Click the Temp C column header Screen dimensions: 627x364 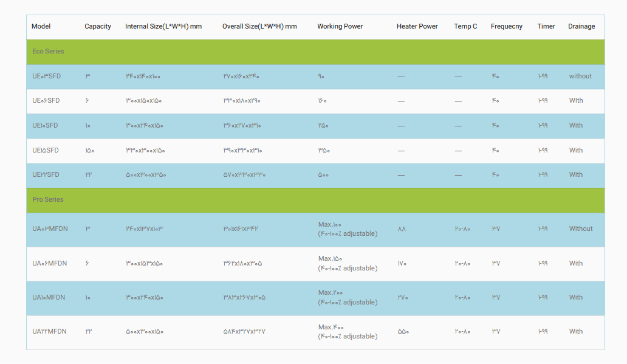click(465, 27)
